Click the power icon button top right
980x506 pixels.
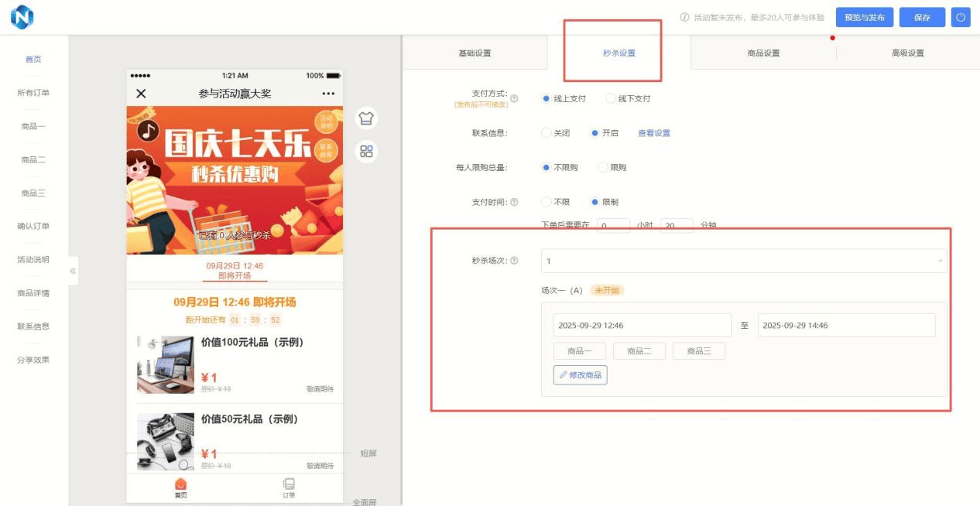click(x=960, y=17)
